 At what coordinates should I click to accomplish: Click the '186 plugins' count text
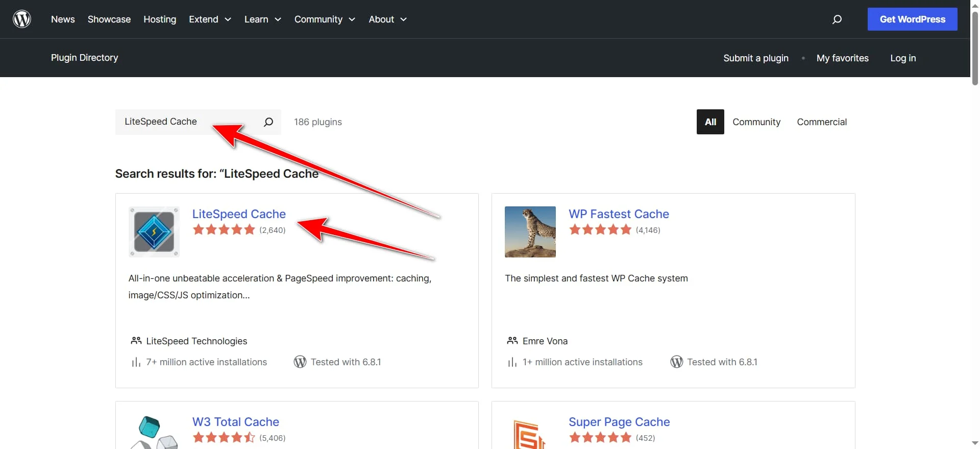pyautogui.click(x=318, y=122)
